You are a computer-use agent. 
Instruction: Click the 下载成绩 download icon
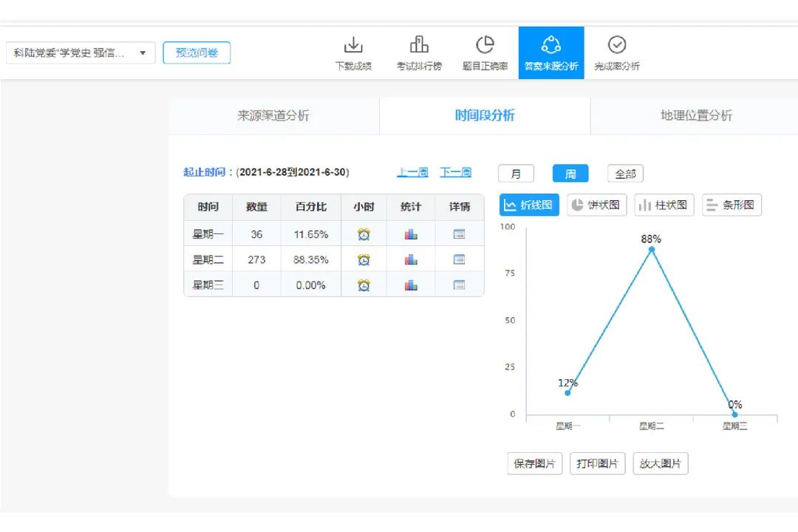coord(353,46)
